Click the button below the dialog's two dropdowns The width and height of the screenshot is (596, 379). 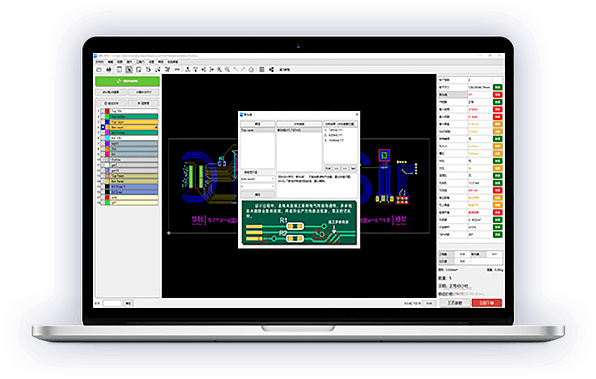pyautogui.click(x=257, y=194)
